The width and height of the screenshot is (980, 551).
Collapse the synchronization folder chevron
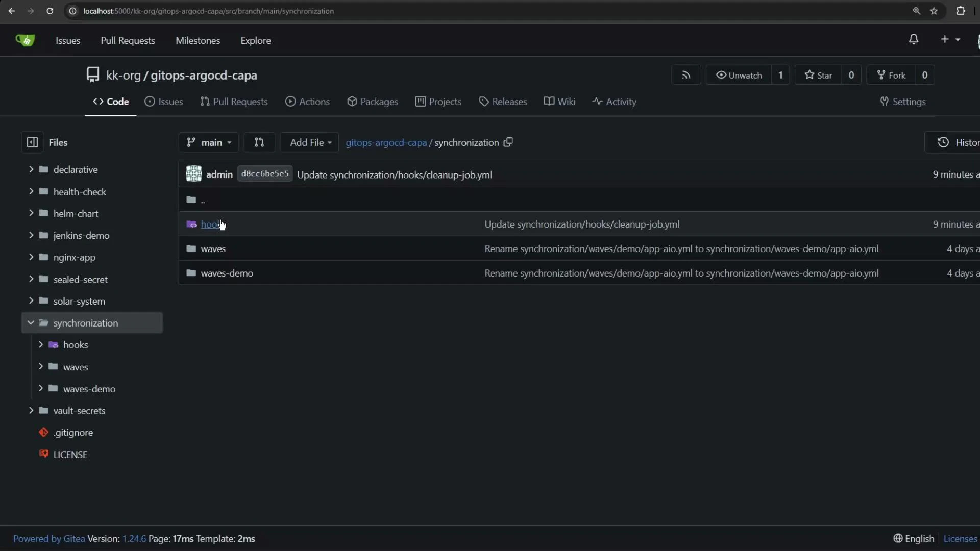coord(31,323)
